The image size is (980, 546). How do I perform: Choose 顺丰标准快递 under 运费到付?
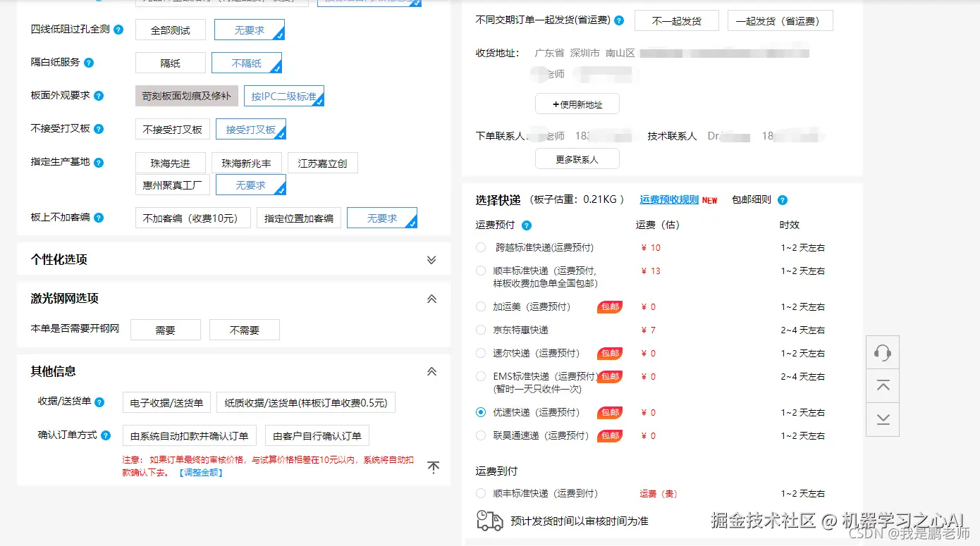(479, 493)
